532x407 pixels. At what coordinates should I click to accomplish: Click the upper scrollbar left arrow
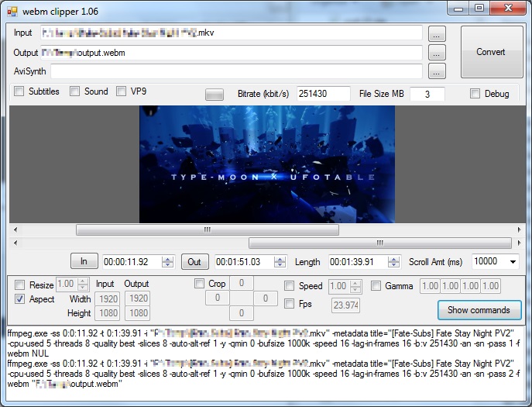[15, 229]
